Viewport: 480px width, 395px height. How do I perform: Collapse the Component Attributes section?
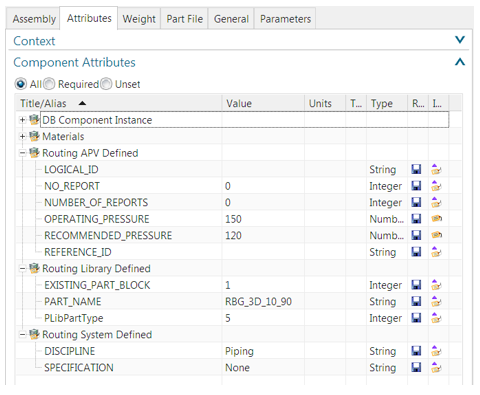pyautogui.click(x=460, y=62)
